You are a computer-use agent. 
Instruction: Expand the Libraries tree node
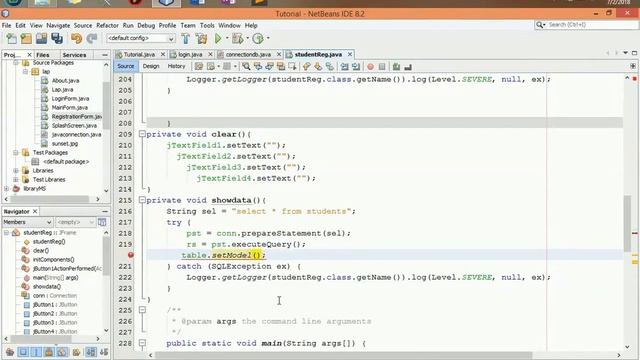point(16,171)
